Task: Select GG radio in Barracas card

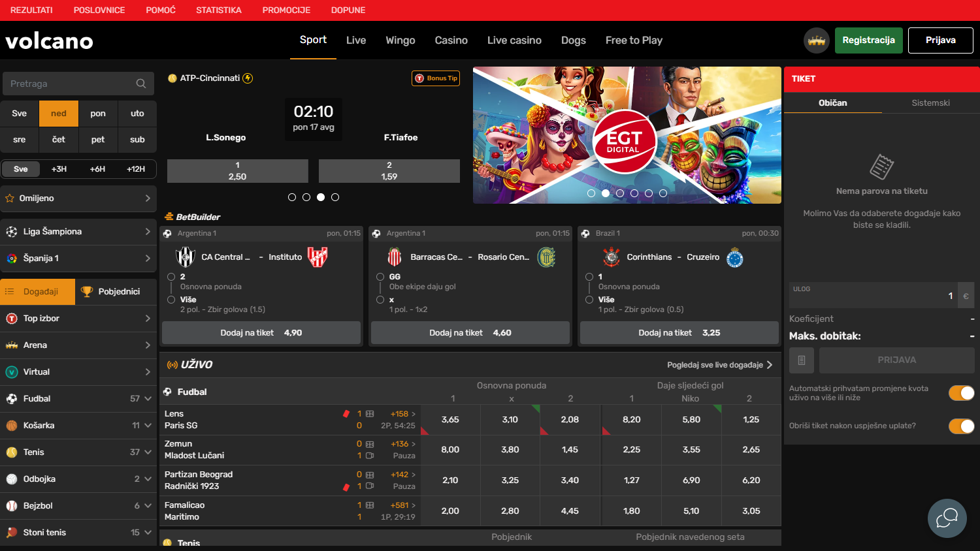Action: tap(380, 277)
